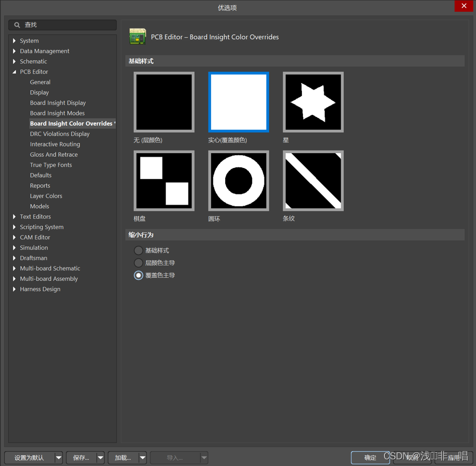Open the Models page
This screenshot has width=476, height=466.
pyautogui.click(x=39, y=206)
